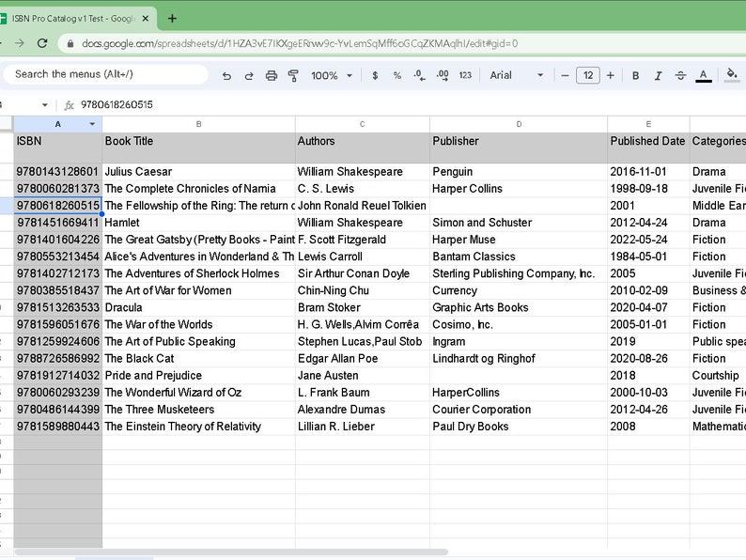The image size is (746, 560).
Task: Select the Pride and Prejudice cell
Action: click(198, 376)
